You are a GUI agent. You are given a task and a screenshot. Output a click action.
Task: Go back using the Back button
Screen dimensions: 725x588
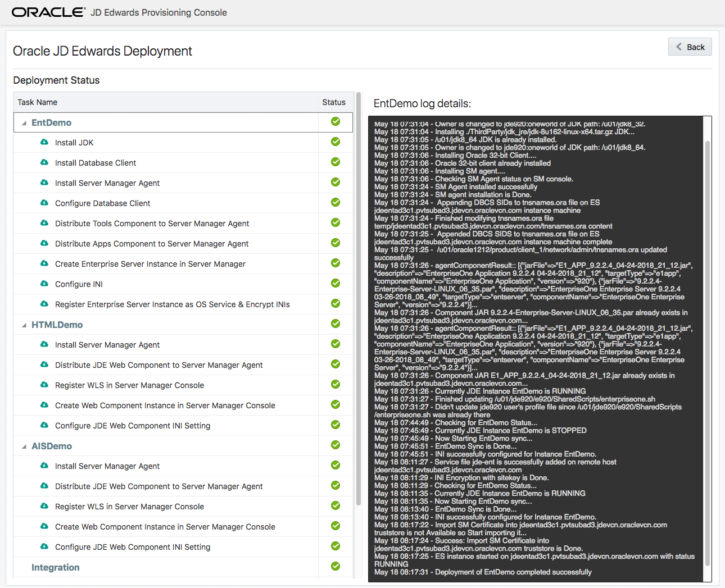(x=690, y=47)
